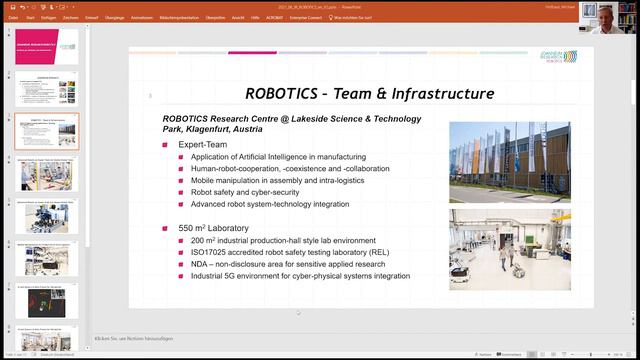
Task: Click 'Advanced robot system-technology integration' bullet
Action: 270,204
